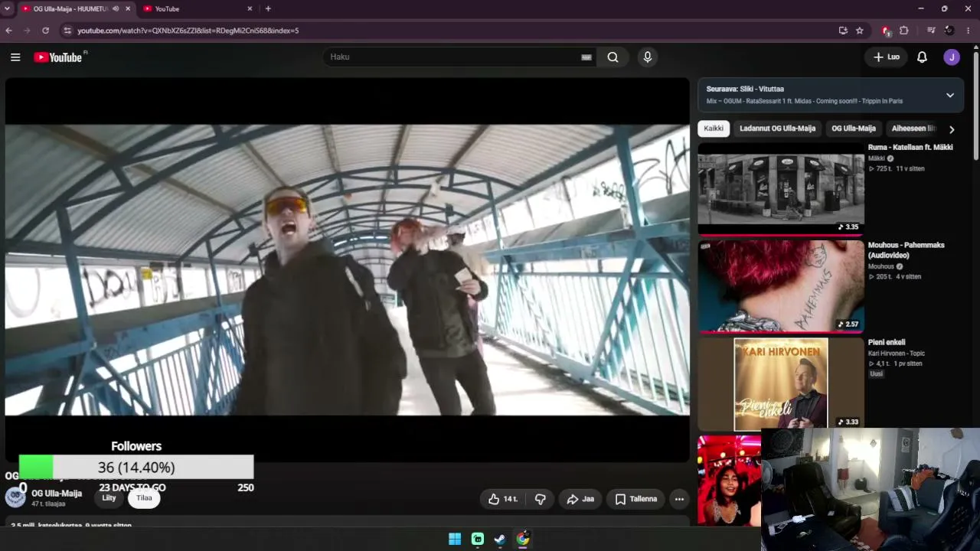Image resolution: width=980 pixels, height=551 pixels.
Task: Click the 'Seuraava: Sliki - Vituttaa' text
Action: [745, 89]
